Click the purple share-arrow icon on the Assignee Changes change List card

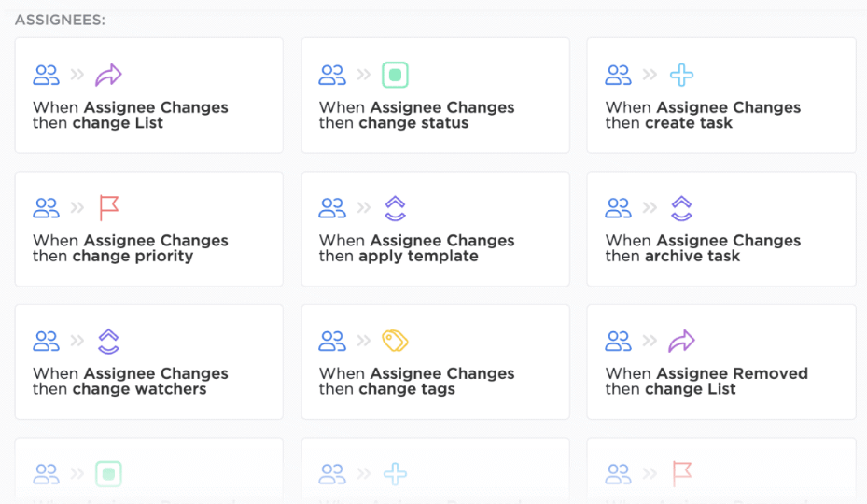108,75
